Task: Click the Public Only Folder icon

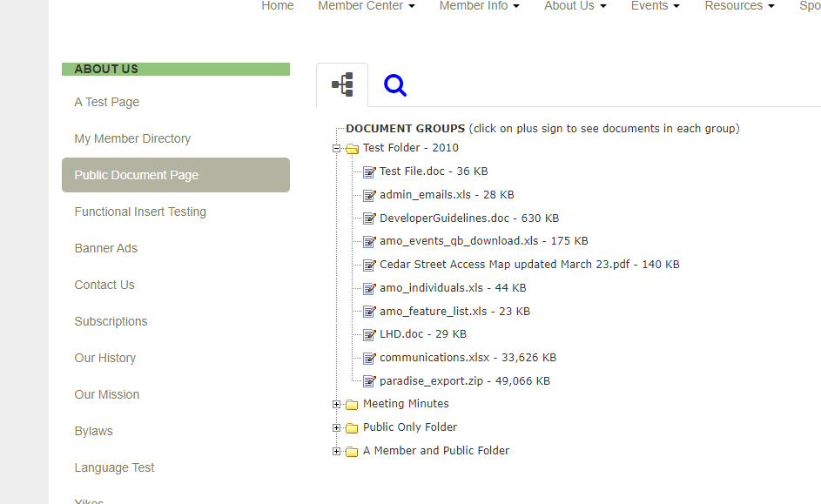Action: (352, 427)
